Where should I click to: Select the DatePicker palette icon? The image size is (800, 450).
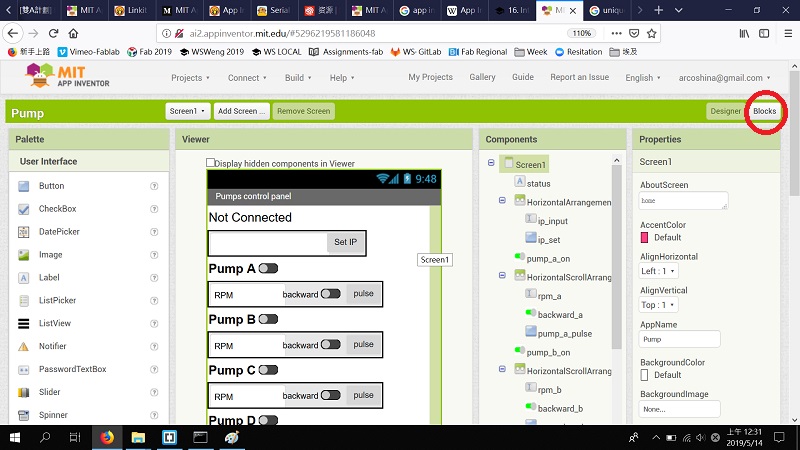click(x=23, y=232)
